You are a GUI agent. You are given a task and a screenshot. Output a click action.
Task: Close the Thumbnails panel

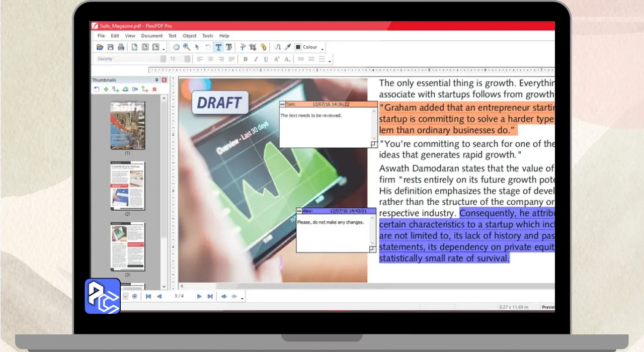point(164,80)
